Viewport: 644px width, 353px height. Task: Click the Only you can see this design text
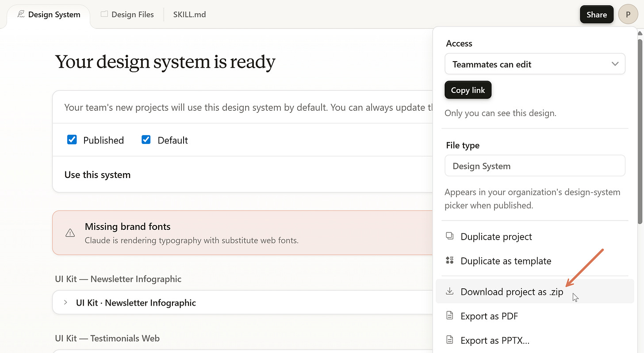[500, 113]
